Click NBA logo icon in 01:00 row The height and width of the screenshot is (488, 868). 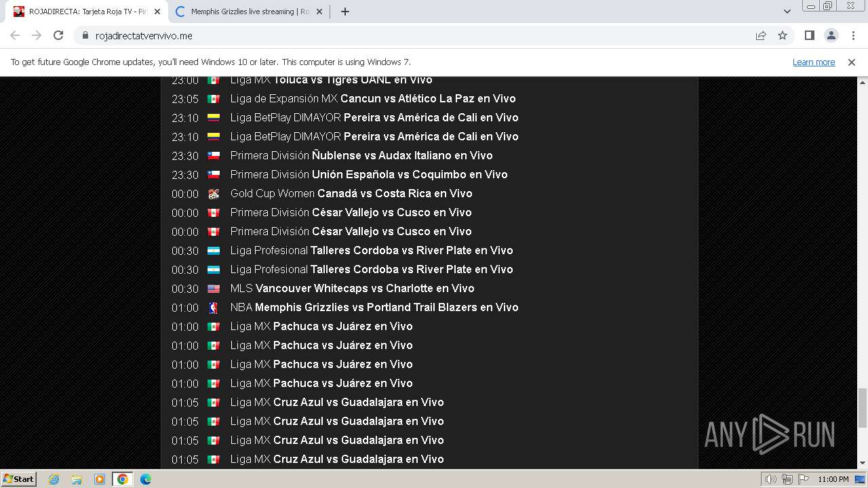(x=214, y=308)
